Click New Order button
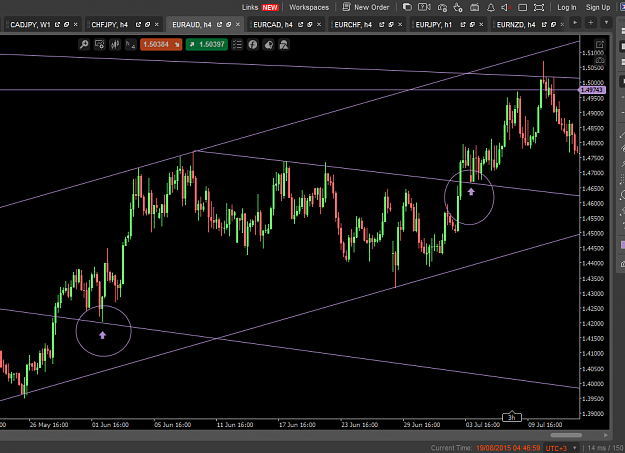The image size is (625, 453). (x=366, y=7)
